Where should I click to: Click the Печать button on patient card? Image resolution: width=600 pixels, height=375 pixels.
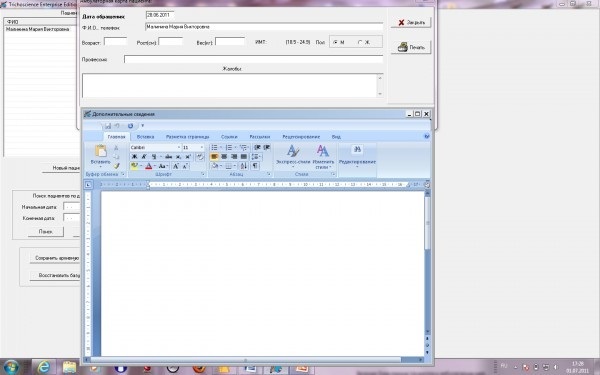[411, 47]
